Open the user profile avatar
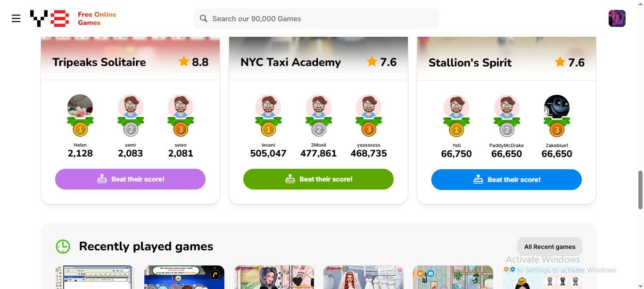Image resolution: width=644 pixels, height=289 pixels. pos(617,18)
